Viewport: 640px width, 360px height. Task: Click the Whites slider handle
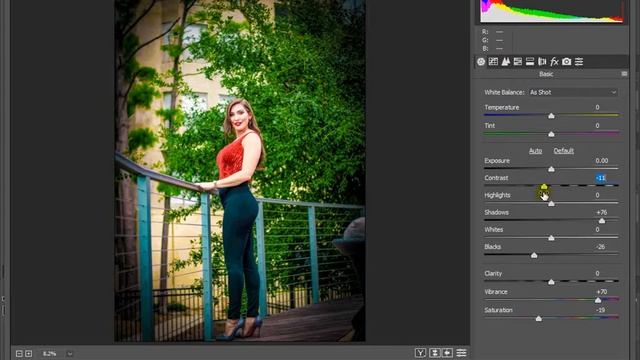click(551, 238)
